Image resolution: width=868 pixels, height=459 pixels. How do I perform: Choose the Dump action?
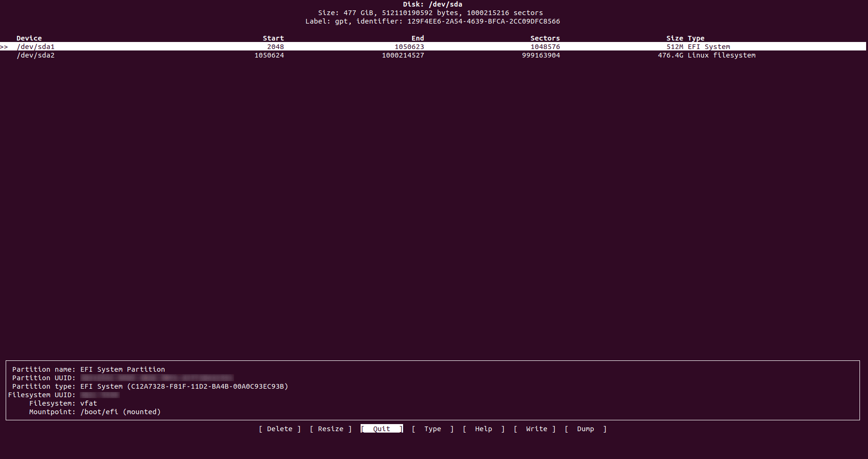click(x=585, y=429)
